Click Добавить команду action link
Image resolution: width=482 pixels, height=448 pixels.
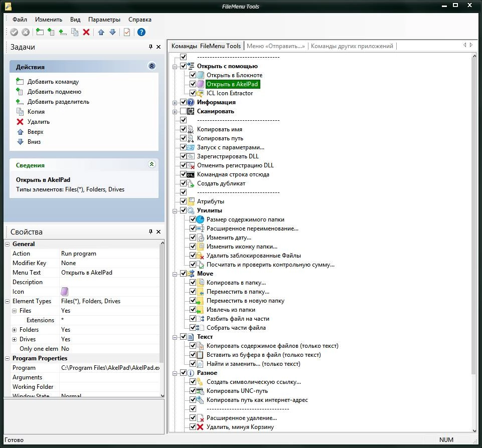click(x=53, y=82)
